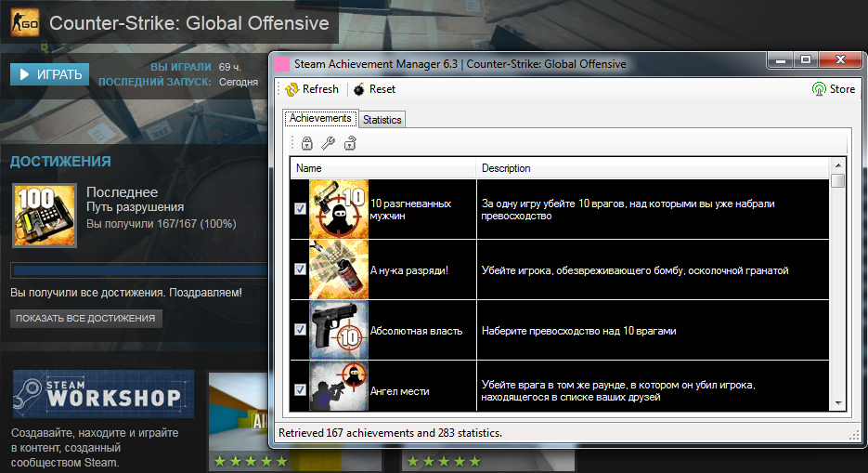Click the unlock all achievements icon

point(350,143)
